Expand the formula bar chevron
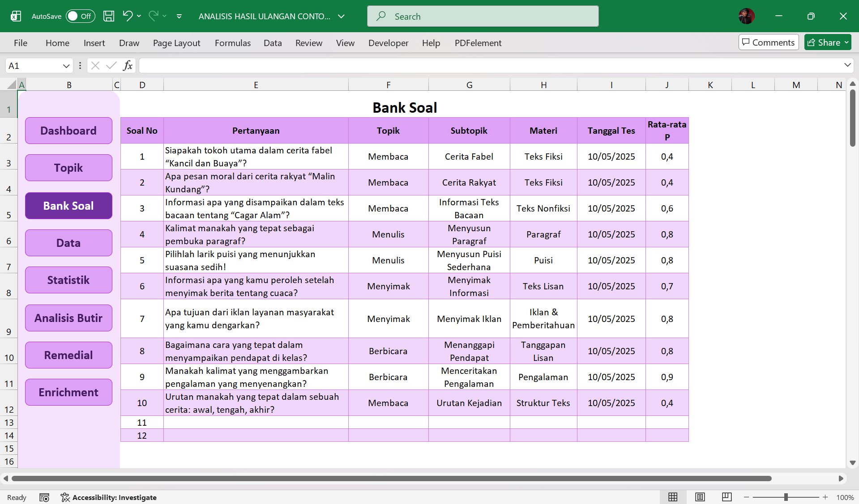 point(847,65)
